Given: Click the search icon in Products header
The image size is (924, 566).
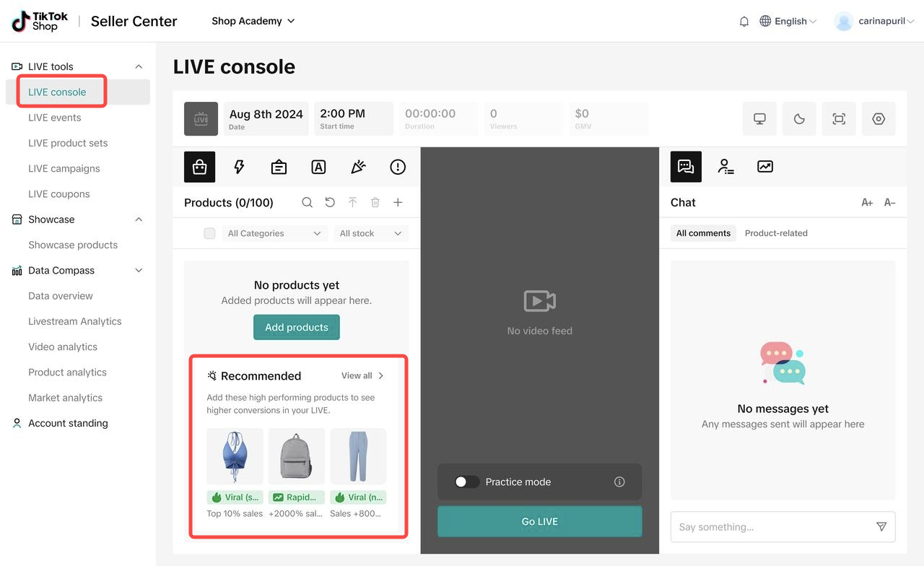Looking at the screenshot, I should 307,203.
